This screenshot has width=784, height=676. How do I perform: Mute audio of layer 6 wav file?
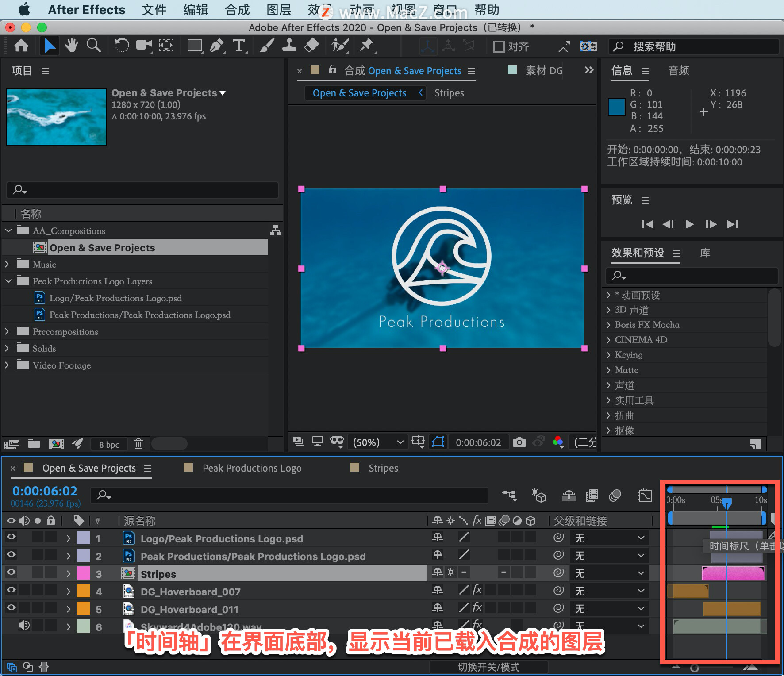click(24, 626)
